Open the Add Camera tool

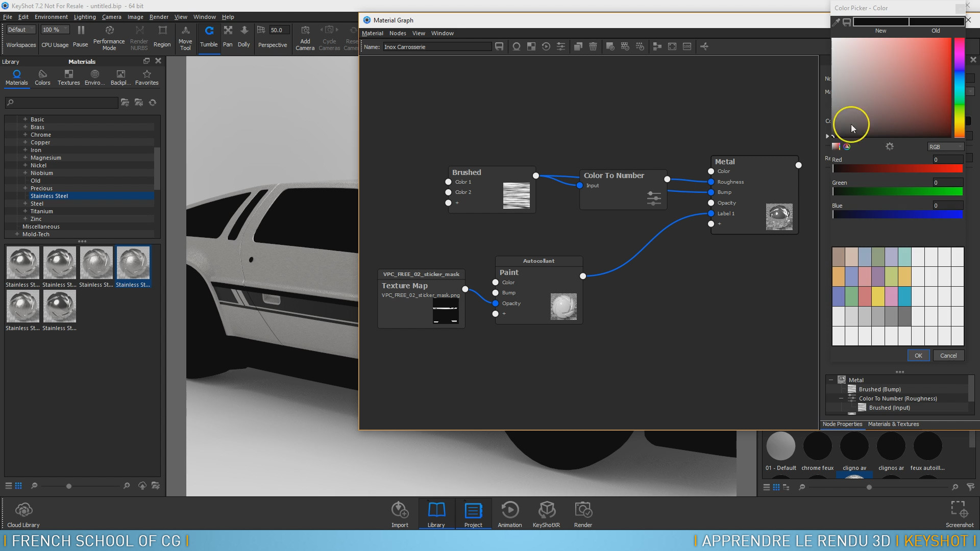(x=305, y=36)
